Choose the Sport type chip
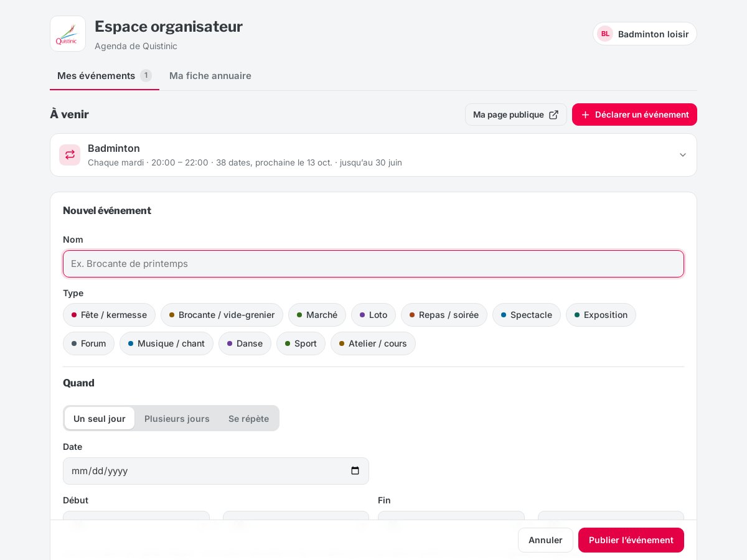Viewport: 747px width, 560px height. click(x=301, y=343)
